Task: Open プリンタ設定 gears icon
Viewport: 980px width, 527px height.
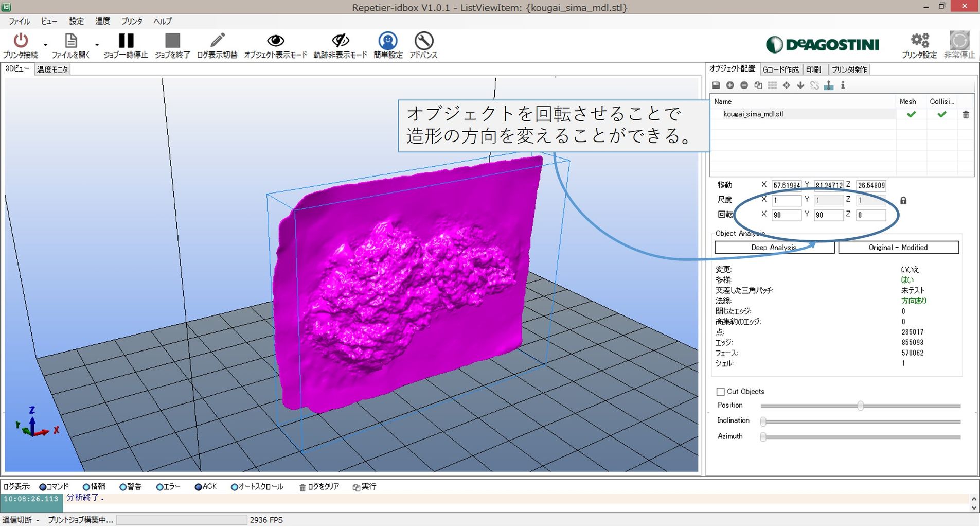Action: point(919,40)
